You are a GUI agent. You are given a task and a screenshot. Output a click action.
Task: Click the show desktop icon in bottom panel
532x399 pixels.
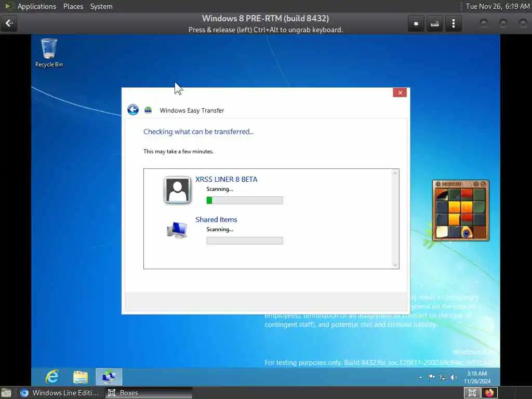pos(6,393)
